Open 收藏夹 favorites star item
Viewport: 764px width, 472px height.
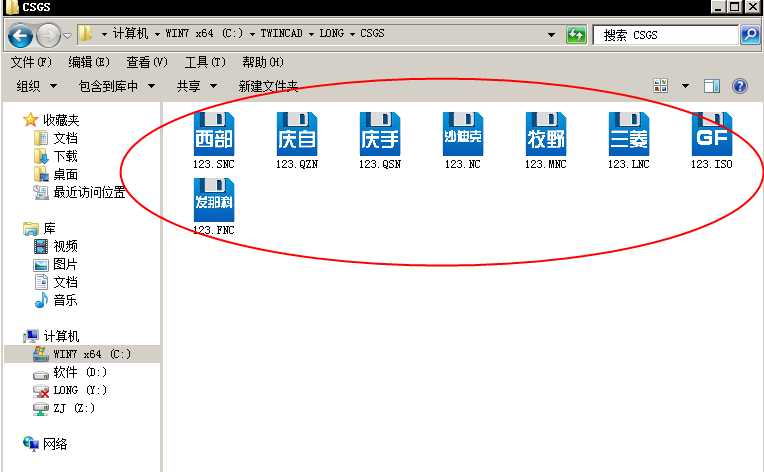click(x=51, y=120)
